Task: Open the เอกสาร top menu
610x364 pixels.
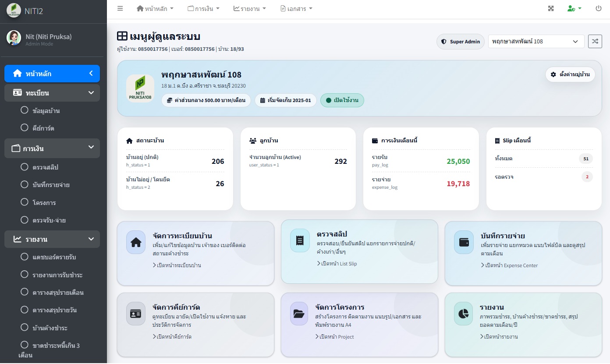Action: click(x=297, y=8)
